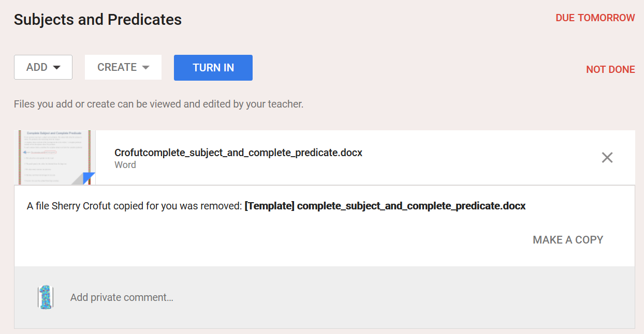Click the NOT DONE status label
The height and width of the screenshot is (334, 644).
click(x=610, y=70)
